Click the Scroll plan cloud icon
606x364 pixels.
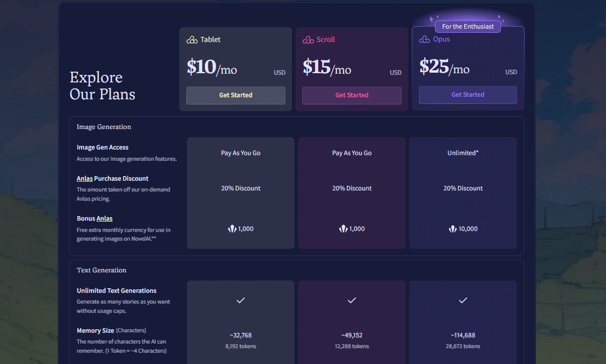tap(308, 40)
